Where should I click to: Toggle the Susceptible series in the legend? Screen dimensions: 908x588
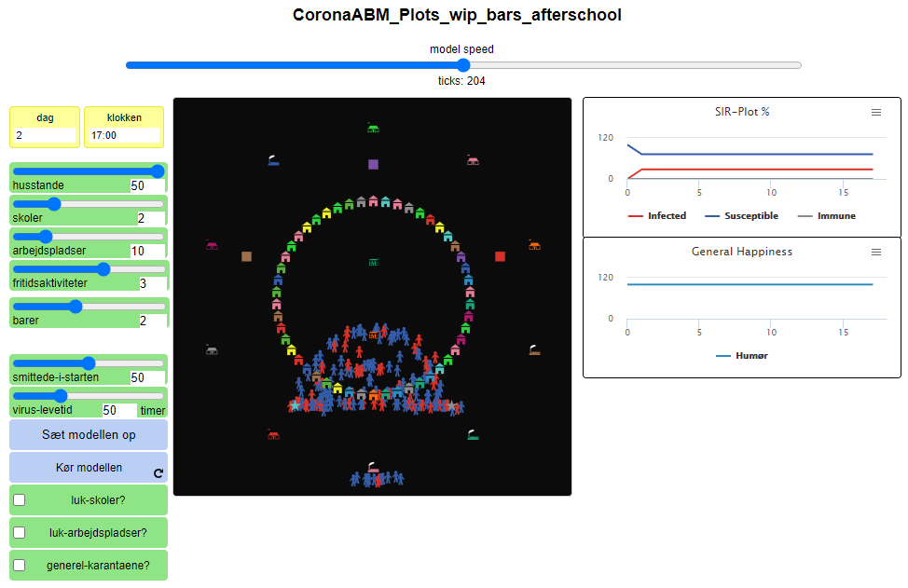pos(742,216)
